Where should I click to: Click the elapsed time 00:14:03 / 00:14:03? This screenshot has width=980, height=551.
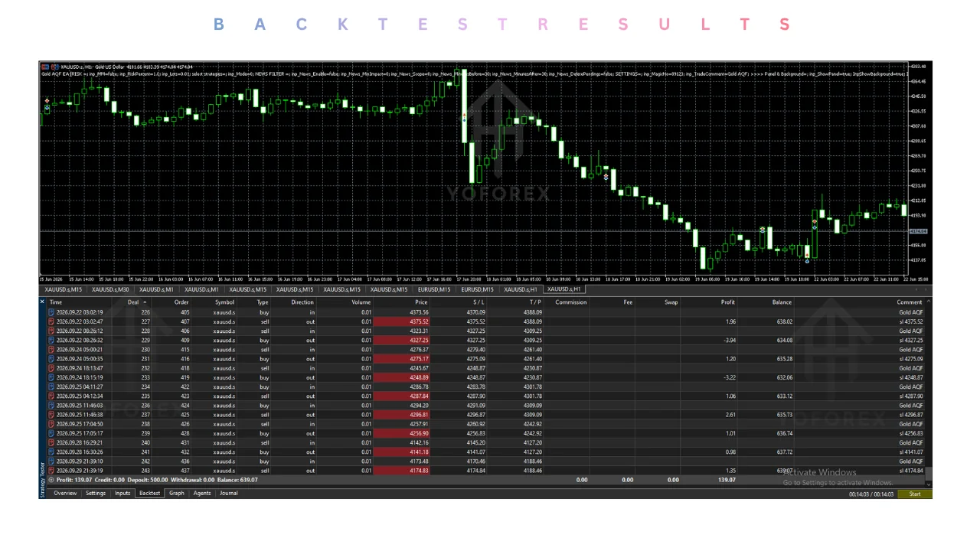[871, 494]
